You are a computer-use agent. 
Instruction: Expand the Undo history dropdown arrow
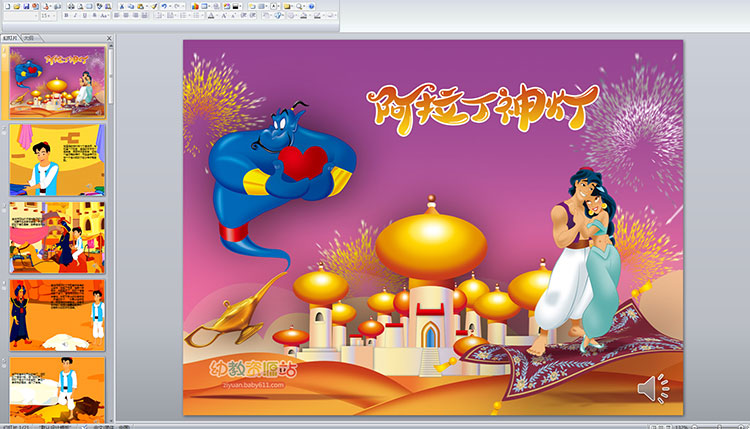(170, 6)
